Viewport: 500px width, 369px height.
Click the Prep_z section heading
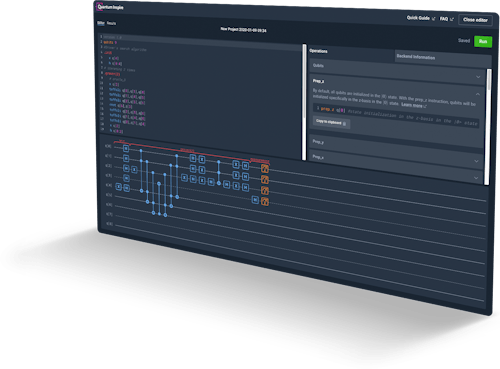point(318,81)
